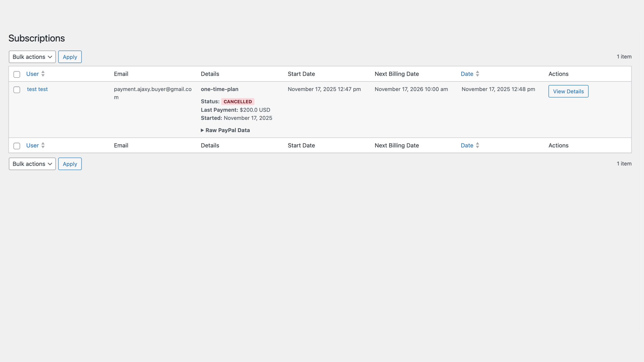
Task: Sort by Date via top header link
Action: click(x=467, y=74)
